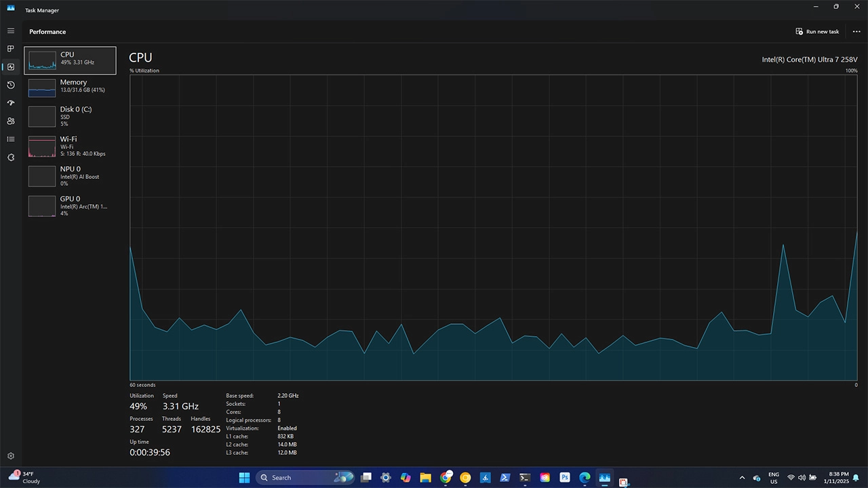Open the App history page icon
Viewport: 868px width, 488px height.
coord(11,85)
